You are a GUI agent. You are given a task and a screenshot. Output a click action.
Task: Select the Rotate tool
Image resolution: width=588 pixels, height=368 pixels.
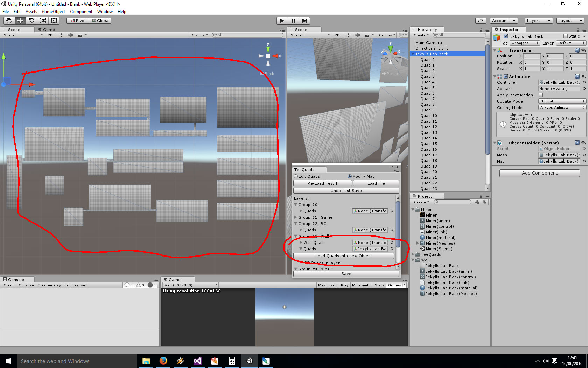coord(31,21)
